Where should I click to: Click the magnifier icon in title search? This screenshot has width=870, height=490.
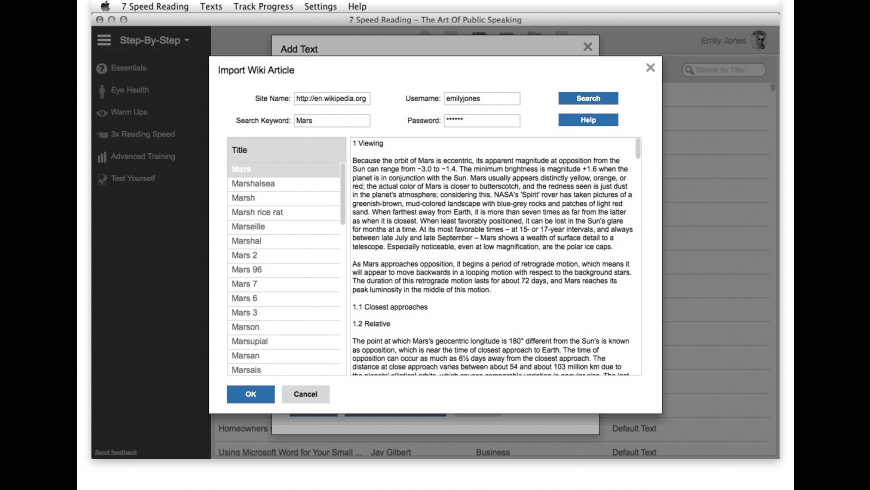tap(689, 70)
